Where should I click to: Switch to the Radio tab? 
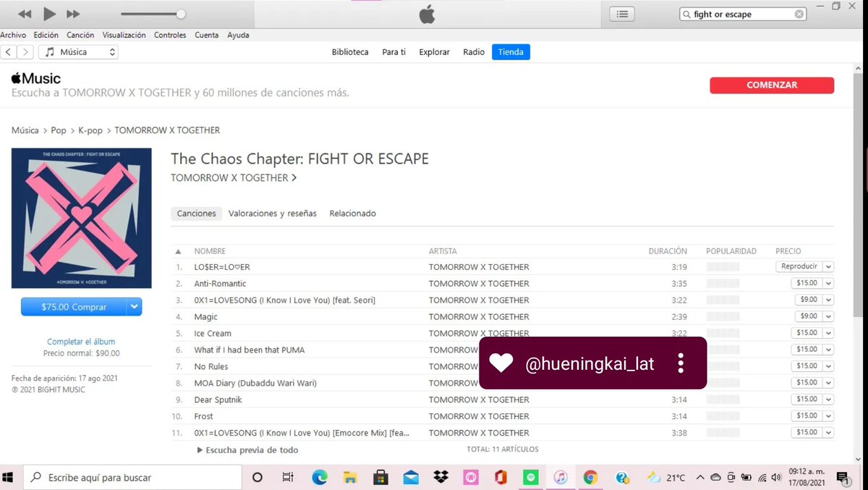(x=474, y=52)
